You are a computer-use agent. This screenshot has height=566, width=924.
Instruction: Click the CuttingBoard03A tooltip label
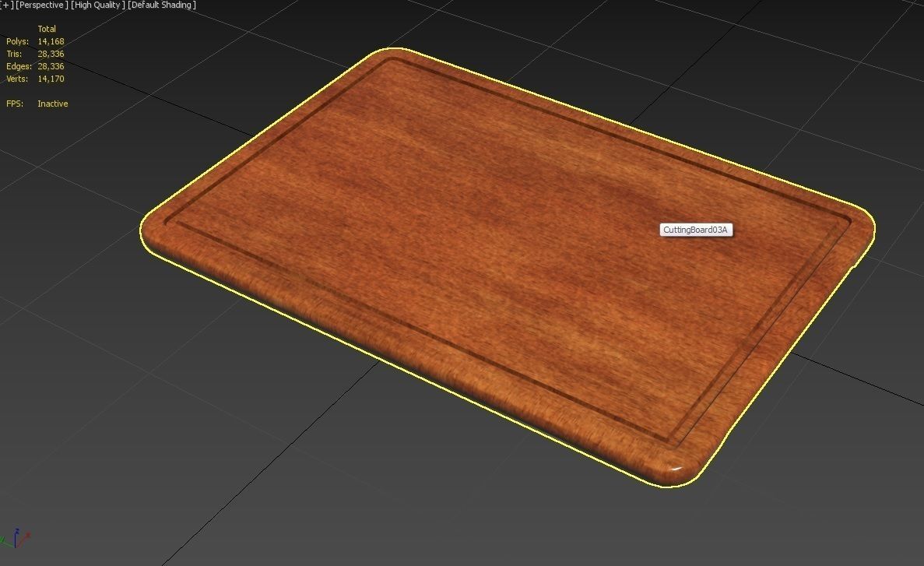tap(695, 230)
